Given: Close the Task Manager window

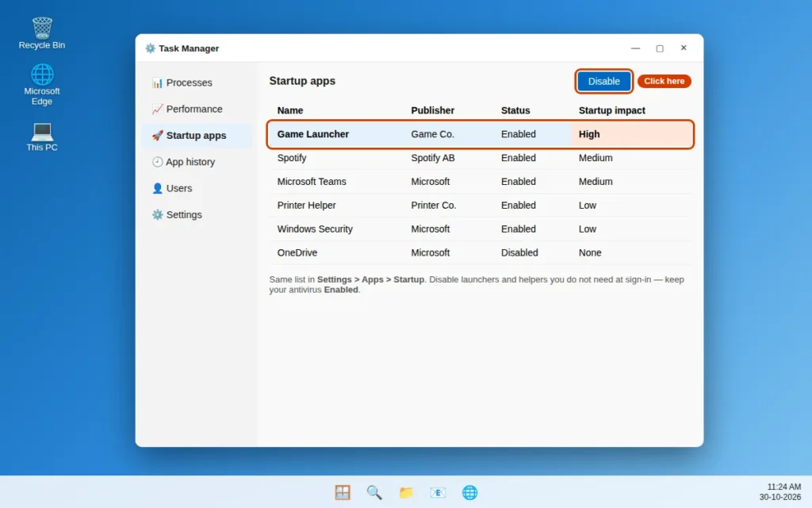Looking at the screenshot, I should 684,48.
